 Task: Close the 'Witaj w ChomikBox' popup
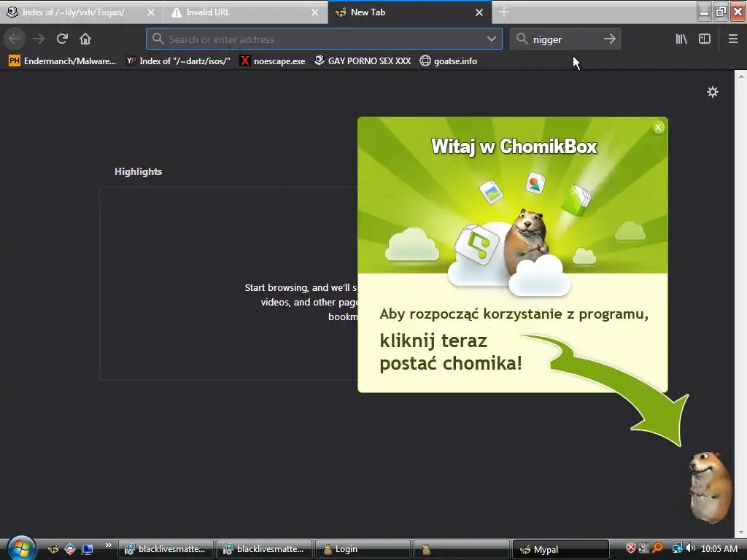(x=658, y=127)
